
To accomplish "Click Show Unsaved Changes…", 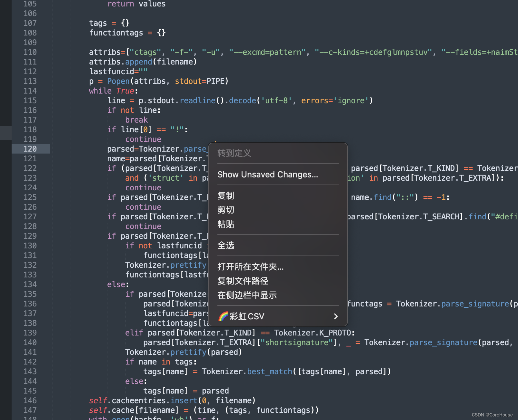I will 267,175.
